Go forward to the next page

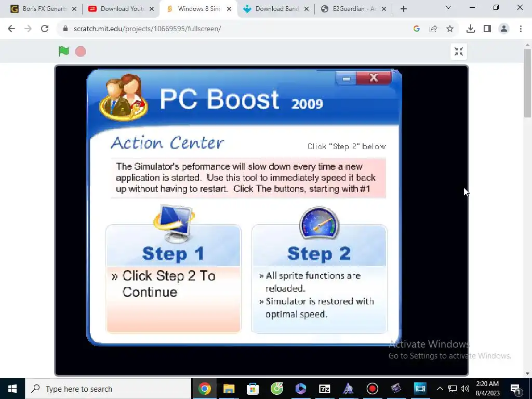[28, 29]
